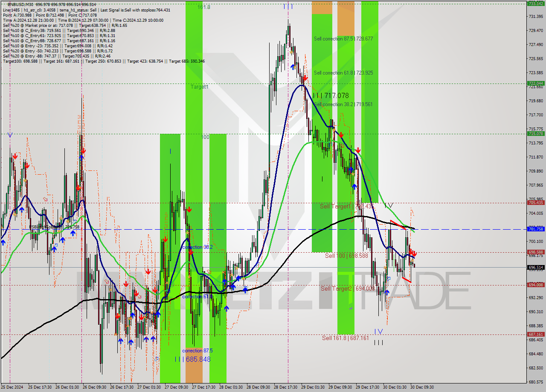Click the '29 Dec 17:30' time axis label
Screen dimensions: 546x392
367,387
